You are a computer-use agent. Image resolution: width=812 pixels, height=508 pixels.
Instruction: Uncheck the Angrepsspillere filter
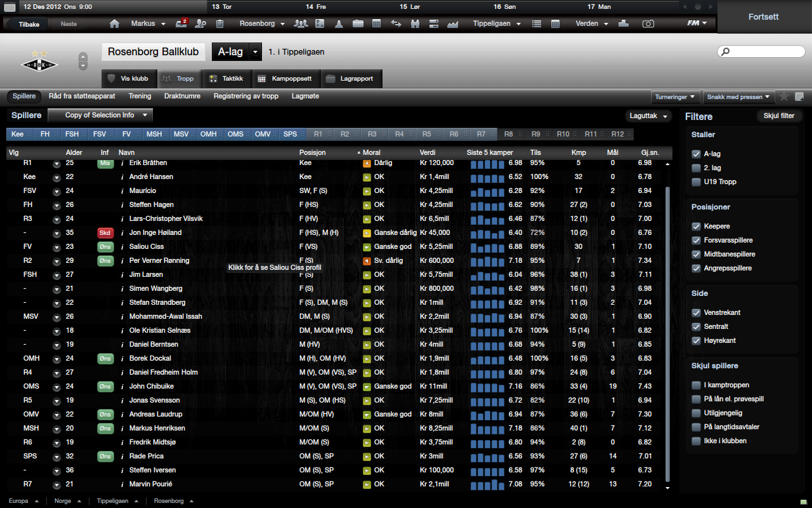point(697,268)
